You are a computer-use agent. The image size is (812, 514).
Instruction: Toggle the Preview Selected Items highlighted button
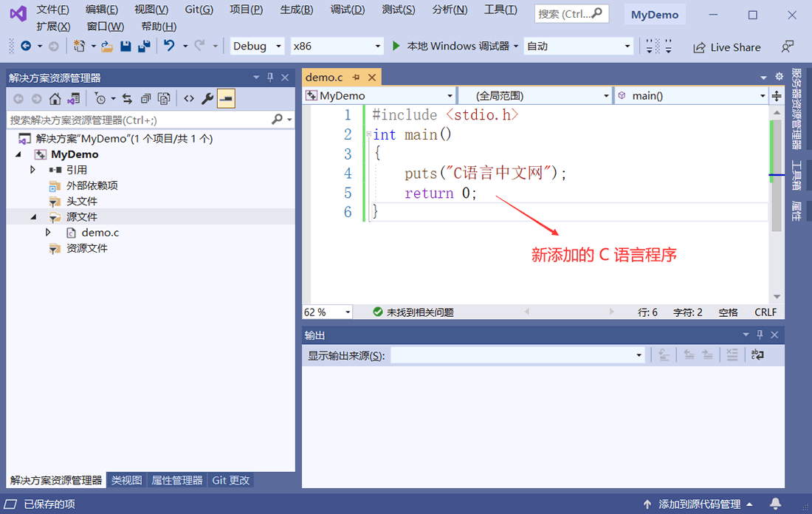pos(227,98)
